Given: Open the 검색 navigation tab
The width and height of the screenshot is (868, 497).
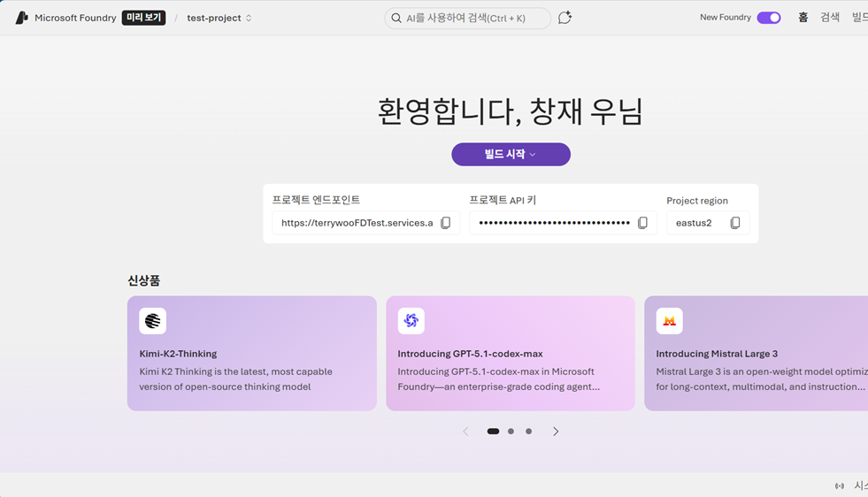Looking at the screenshot, I should [830, 18].
